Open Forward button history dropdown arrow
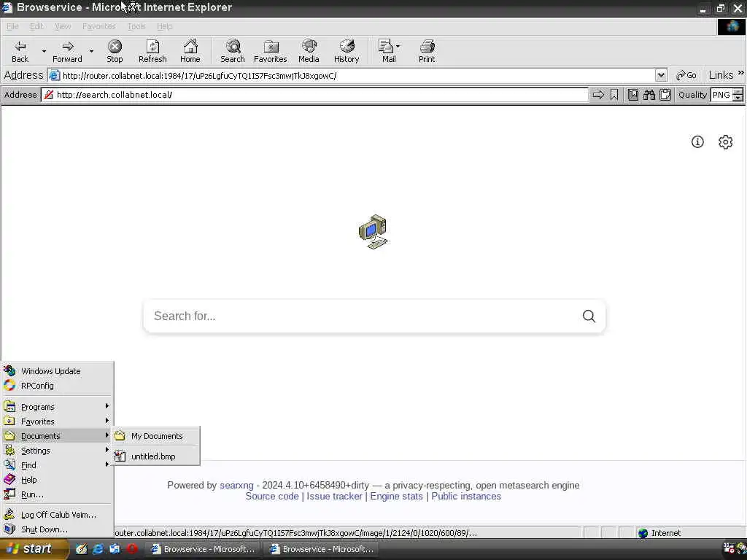Viewport: 747px width, 560px height. tap(91, 51)
